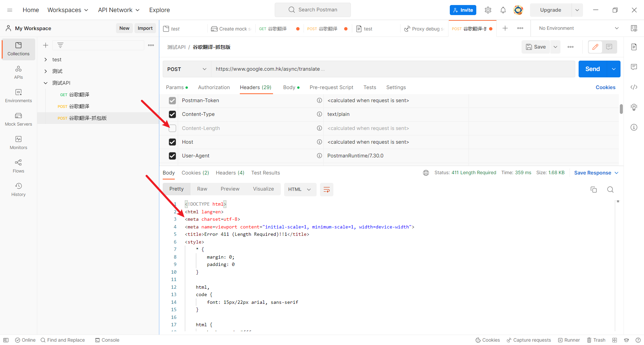Open the HTML response format dropdown
Image resolution: width=644 pixels, height=345 pixels.
pyautogui.click(x=300, y=190)
